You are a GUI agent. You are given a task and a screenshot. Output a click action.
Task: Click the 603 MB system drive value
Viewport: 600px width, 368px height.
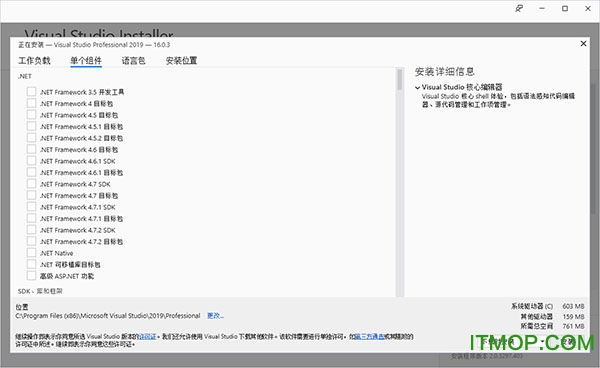tap(573, 306)
